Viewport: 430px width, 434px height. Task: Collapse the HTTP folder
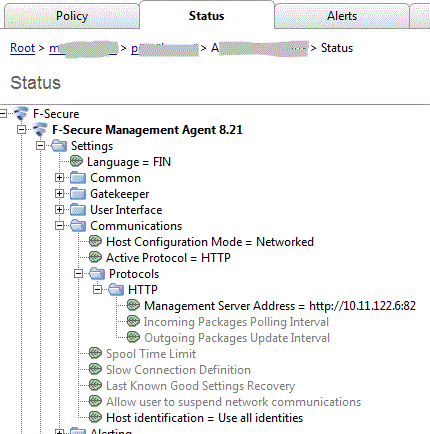pos(97,290)
